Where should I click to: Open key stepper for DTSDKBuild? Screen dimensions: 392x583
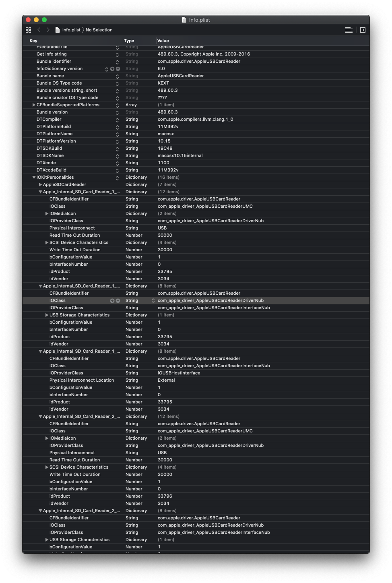117,149
